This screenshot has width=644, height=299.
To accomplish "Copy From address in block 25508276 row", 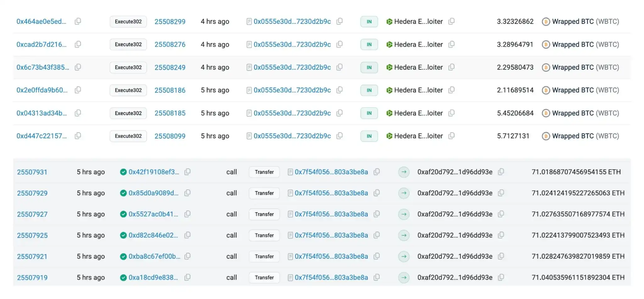I will click(339, 44).
